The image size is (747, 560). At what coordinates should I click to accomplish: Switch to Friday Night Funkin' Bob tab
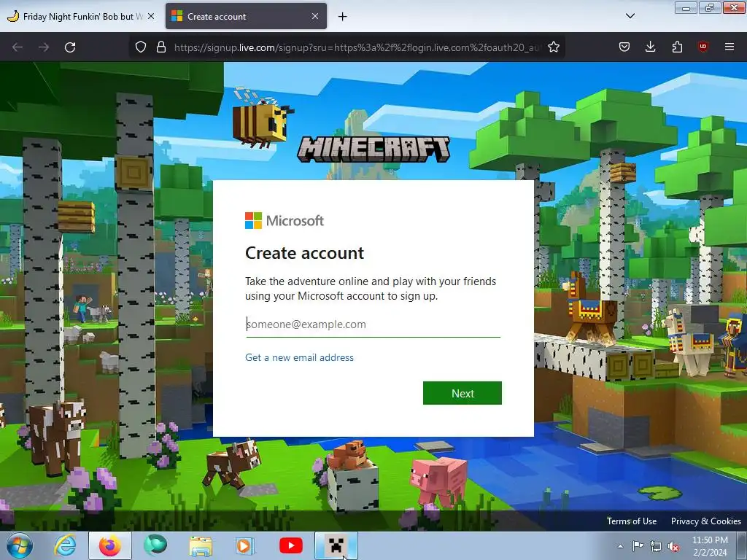coord(82,17)
